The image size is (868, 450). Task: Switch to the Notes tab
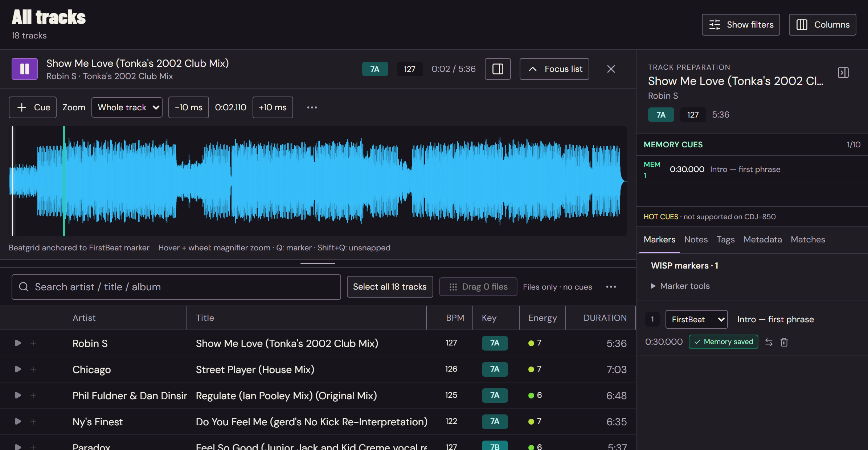point(696,240)
